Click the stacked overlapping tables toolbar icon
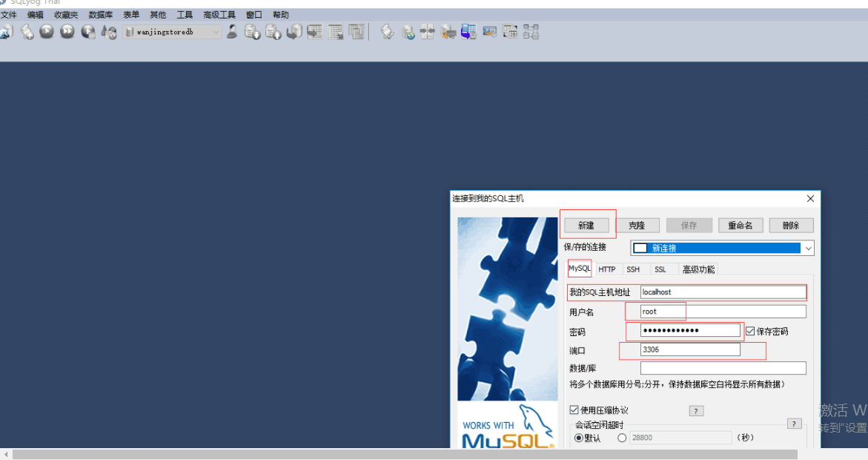 tap(357, 32)
